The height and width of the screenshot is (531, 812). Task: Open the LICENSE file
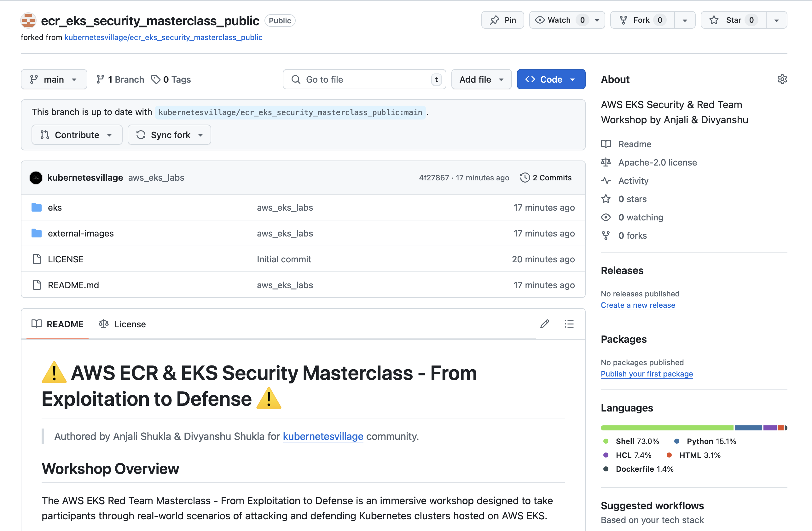66,260
